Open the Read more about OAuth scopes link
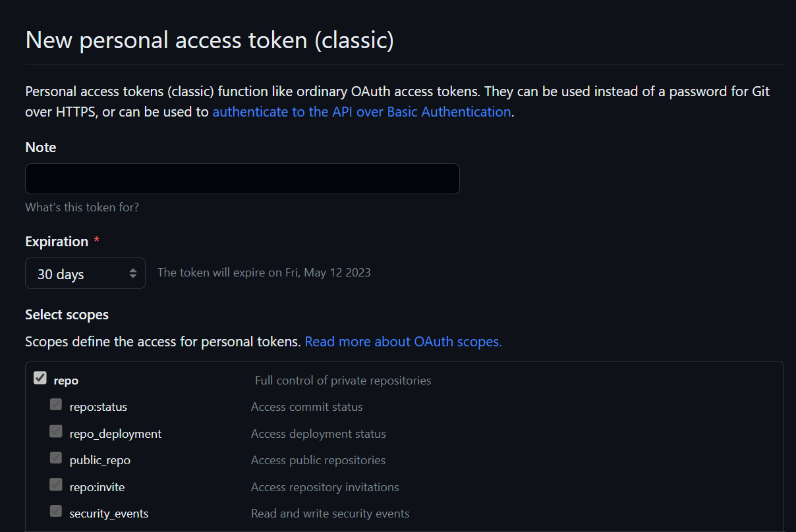Image resolution: width=796 pixels, height=532 pixels. [x=403, y=342]
